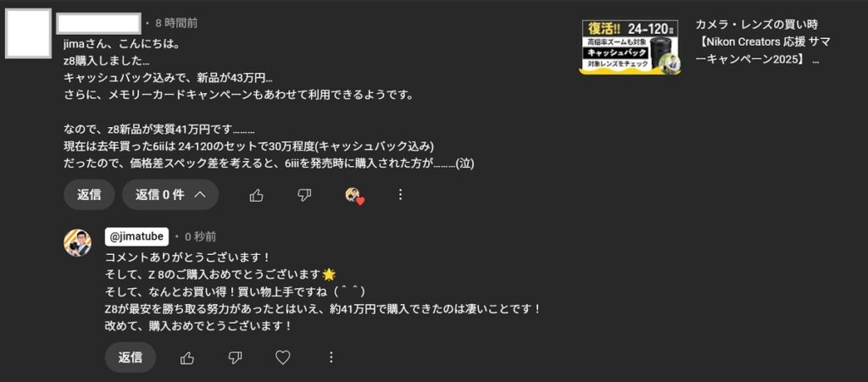
Task: Open the three-dot menu on @jimatube reply
Action: (331, 357)
